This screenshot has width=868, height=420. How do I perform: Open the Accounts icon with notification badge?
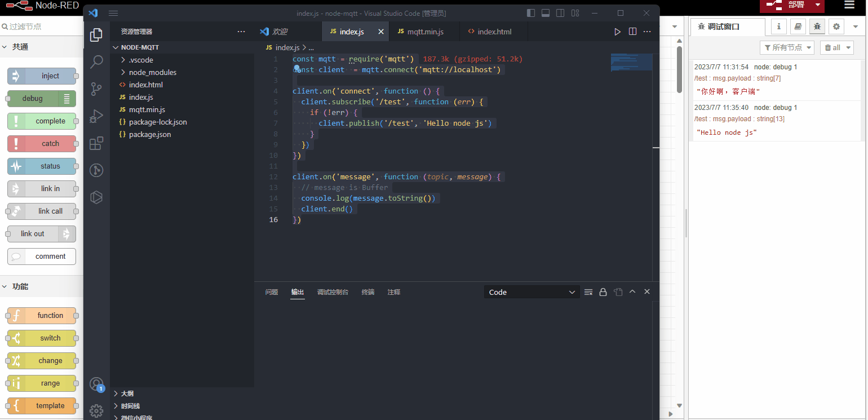pos(96,384)
